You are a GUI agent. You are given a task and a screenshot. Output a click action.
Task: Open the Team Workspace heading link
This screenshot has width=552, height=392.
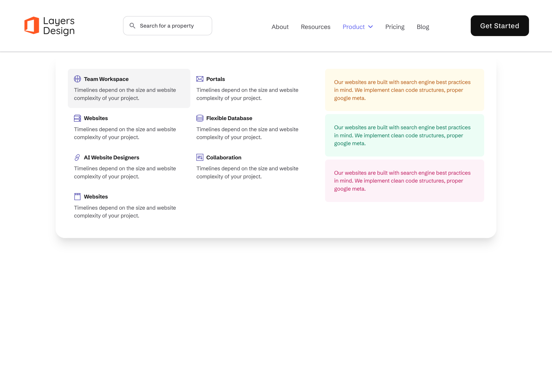(x=106, y=79)
